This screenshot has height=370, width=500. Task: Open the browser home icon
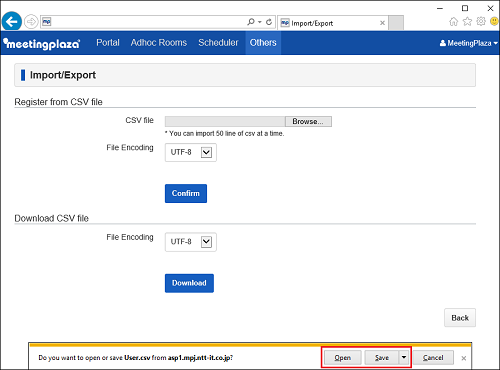[454, 22]
